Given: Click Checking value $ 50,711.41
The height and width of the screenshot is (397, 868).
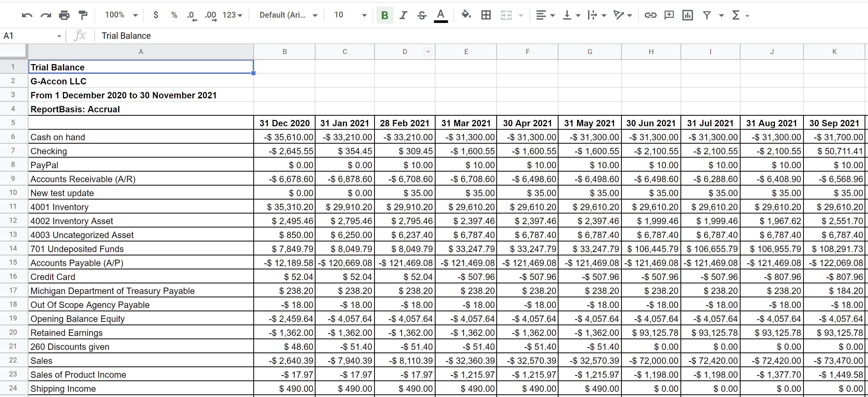Looking at the screenshot, I should point(834,151).
